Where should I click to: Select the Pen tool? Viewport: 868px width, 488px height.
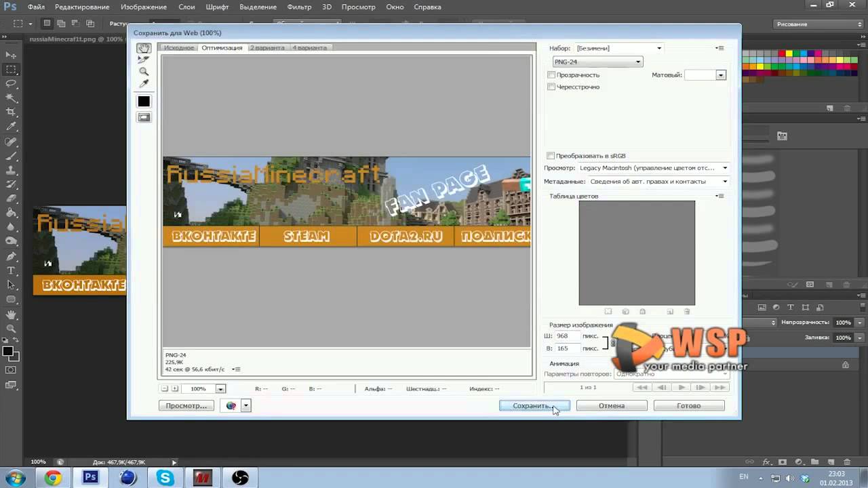(11, 256)
